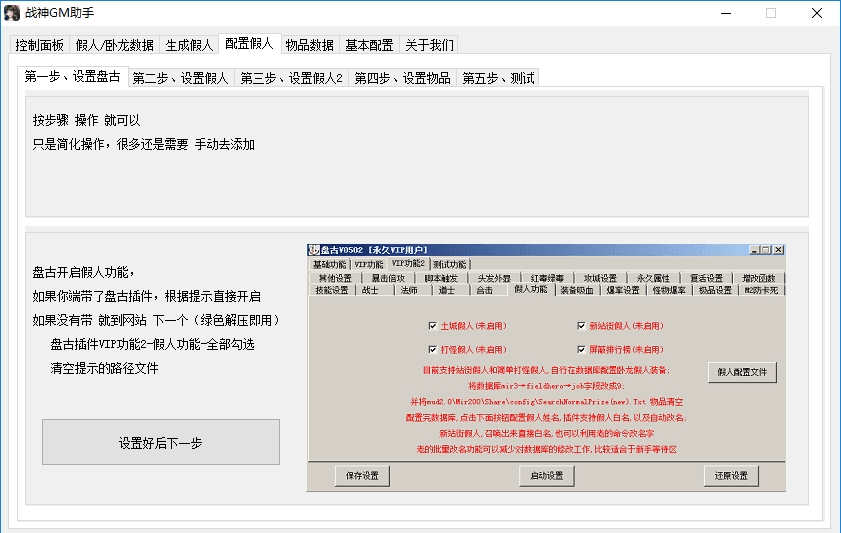Jump to 第五步、测试 step tab

tap(498, 78)
